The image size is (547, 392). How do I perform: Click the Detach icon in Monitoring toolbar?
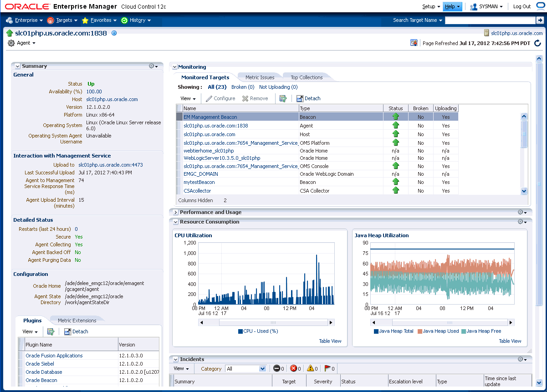300,98
